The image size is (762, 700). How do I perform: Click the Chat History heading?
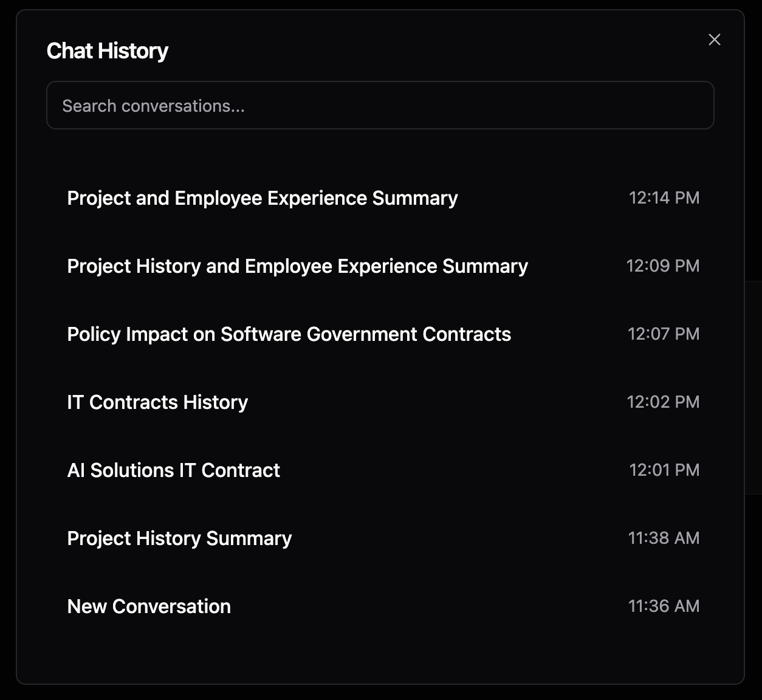pyautogui.click(x=108, y=50)
